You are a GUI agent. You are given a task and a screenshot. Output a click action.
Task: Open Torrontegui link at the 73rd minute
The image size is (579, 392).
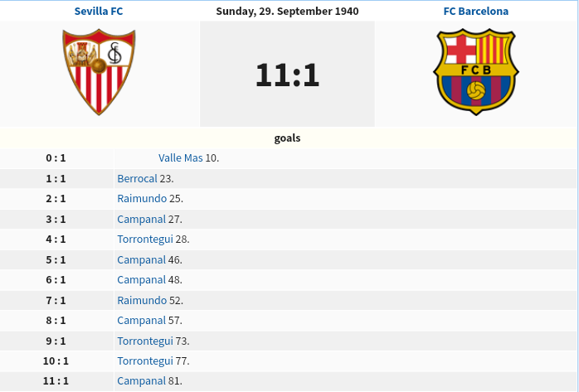pos(145,341)
